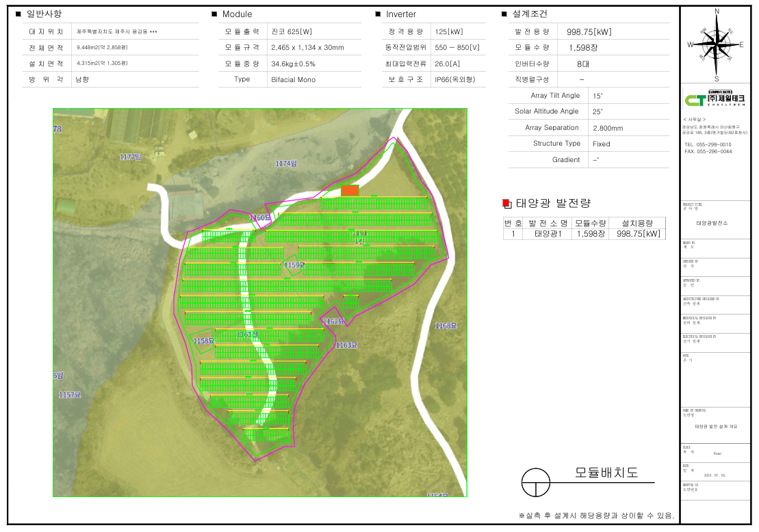
Task: Click the FAX. 055-296-0044 number
Action: point(708,151)
